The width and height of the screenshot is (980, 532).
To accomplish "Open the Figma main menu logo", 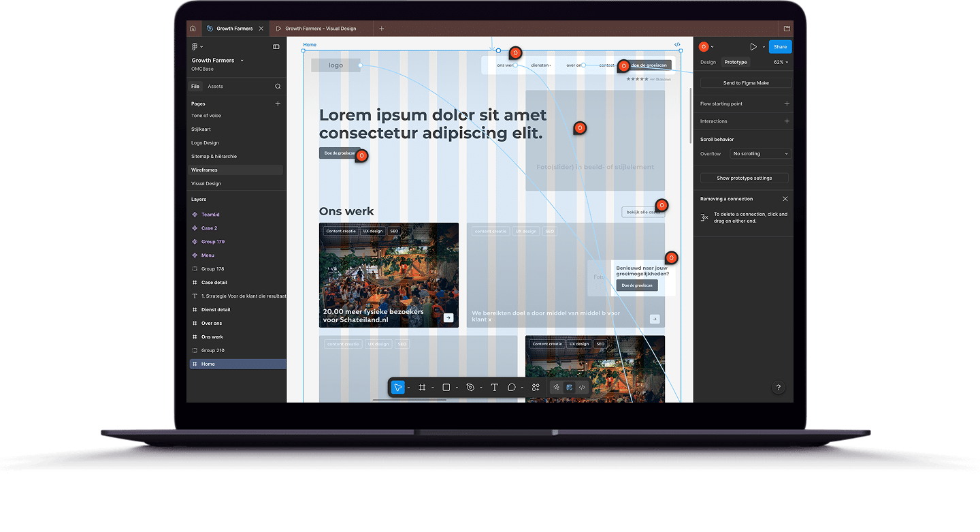I will [195, 47].
